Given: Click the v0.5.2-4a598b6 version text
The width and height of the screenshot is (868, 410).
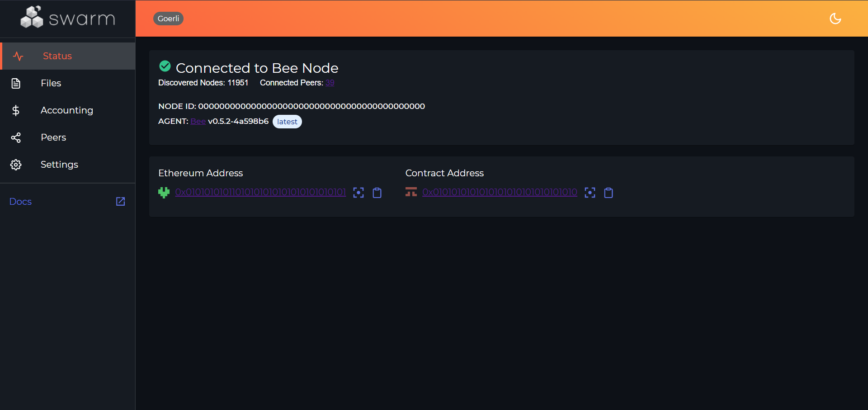Looking at the screenshot, I should [x=238, y=121].
